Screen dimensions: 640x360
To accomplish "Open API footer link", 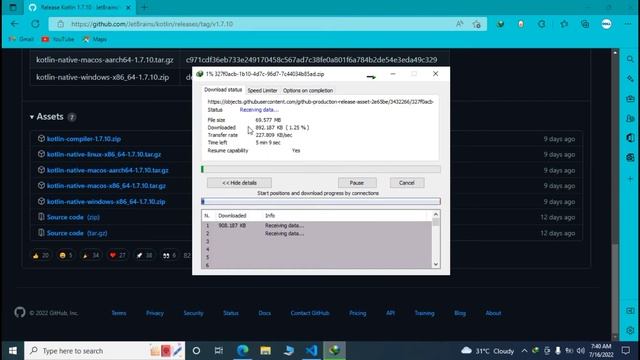I will pos(390,313).
